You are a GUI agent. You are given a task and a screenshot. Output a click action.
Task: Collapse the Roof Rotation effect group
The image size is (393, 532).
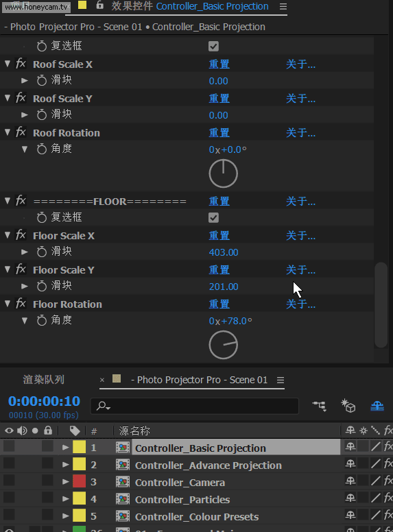click(x=8, y=132)
